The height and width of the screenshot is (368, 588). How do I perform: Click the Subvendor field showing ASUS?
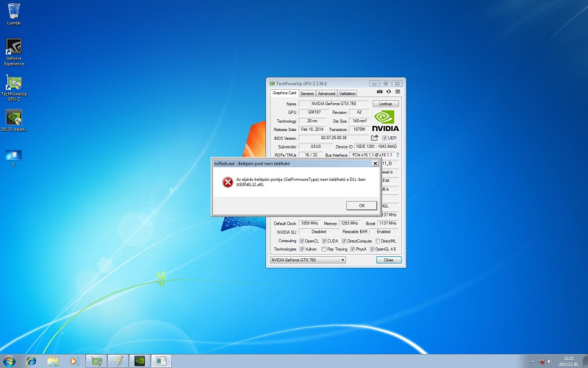pos(315,146)
